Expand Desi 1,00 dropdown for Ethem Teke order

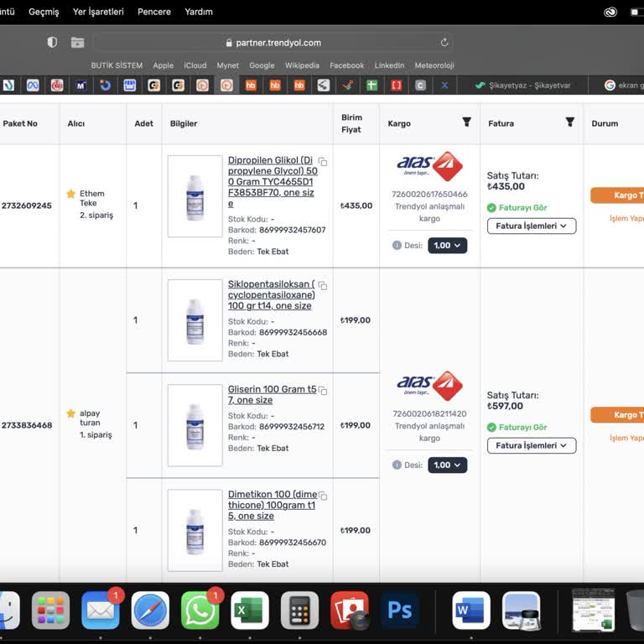tap(447, 245)
